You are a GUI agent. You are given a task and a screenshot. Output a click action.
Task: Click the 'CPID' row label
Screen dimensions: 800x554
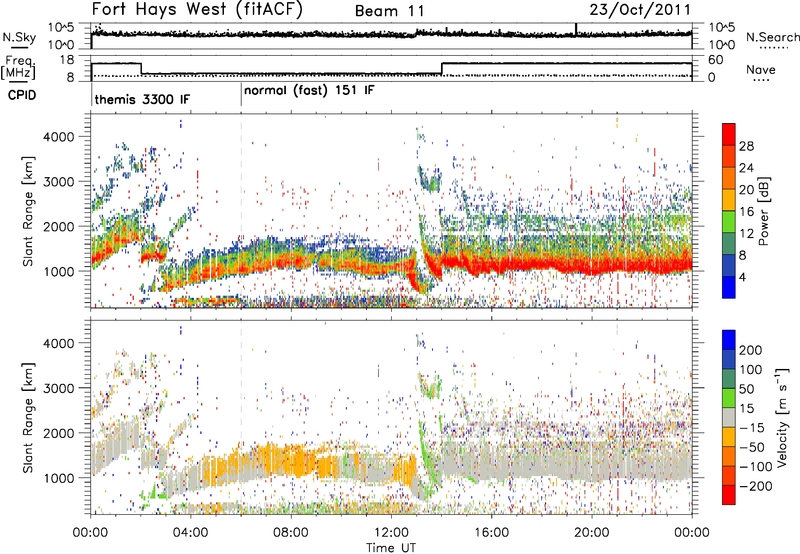(22, 95)
